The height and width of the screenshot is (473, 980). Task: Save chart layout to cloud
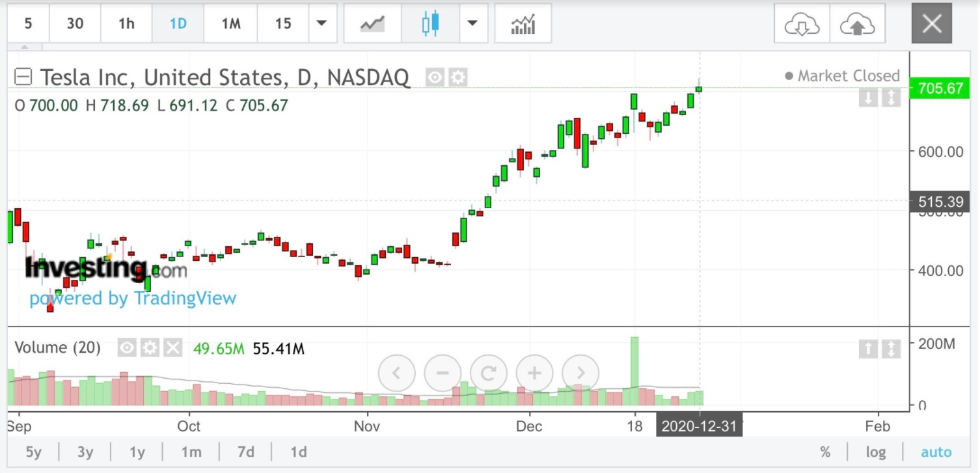[858, 24]
